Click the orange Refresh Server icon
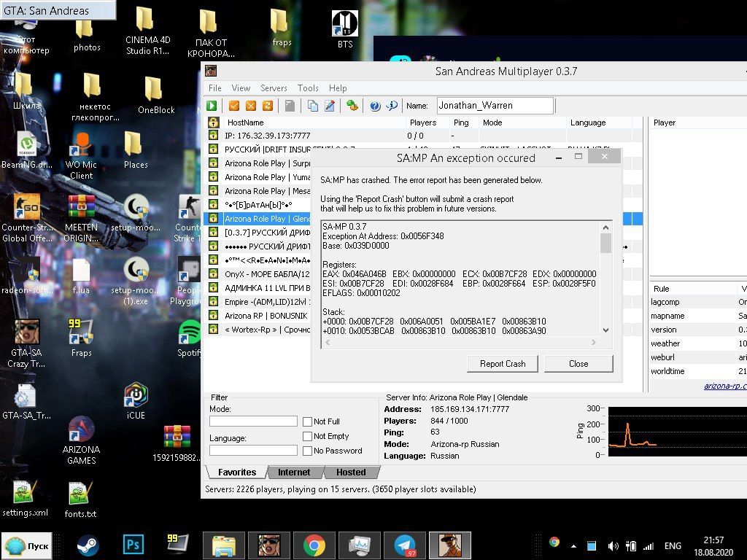 (x=268, y=106)
